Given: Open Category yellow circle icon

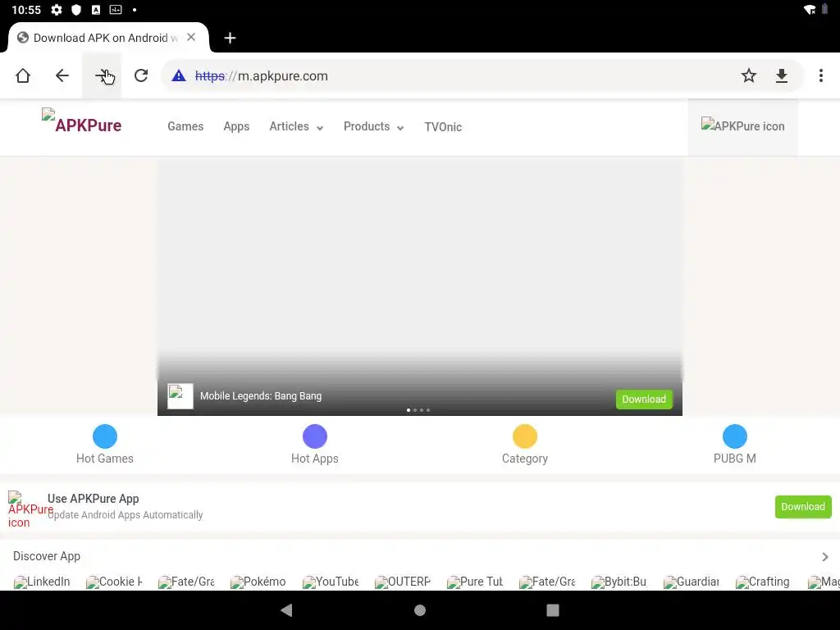Looking at the screenshot, I should click(525, 436).
